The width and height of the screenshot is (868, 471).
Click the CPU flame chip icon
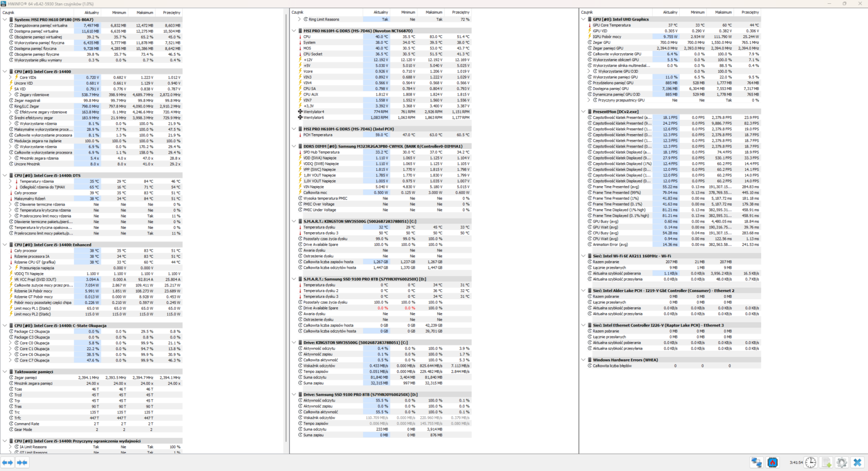click(773, 462)
